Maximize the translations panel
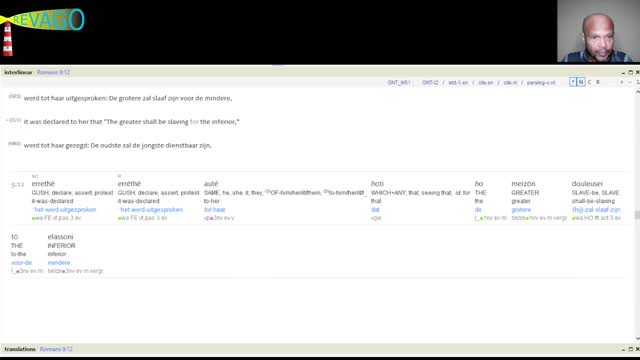The width and height of the screenshot is (640, 360). tap(631, 349)
